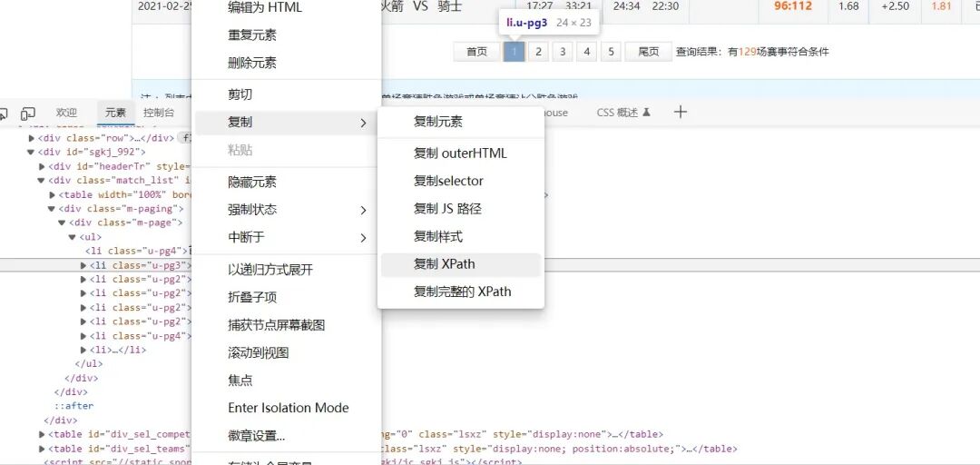
Task: Go to pagination page 4
Action: [x=586, y=52]
